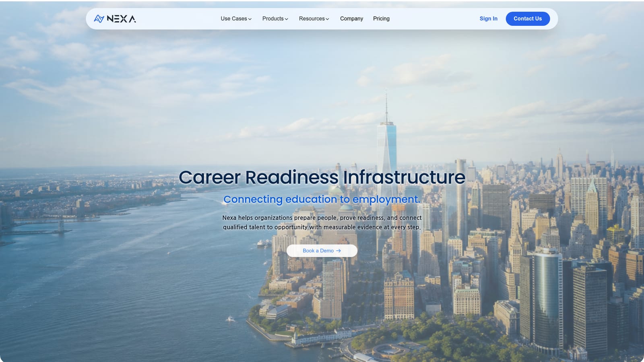Image resolution: width=644 pixels, height=362 pixels.
Task: Click the Career Readiness Infrastructure heading
Action: coord(322,177)
